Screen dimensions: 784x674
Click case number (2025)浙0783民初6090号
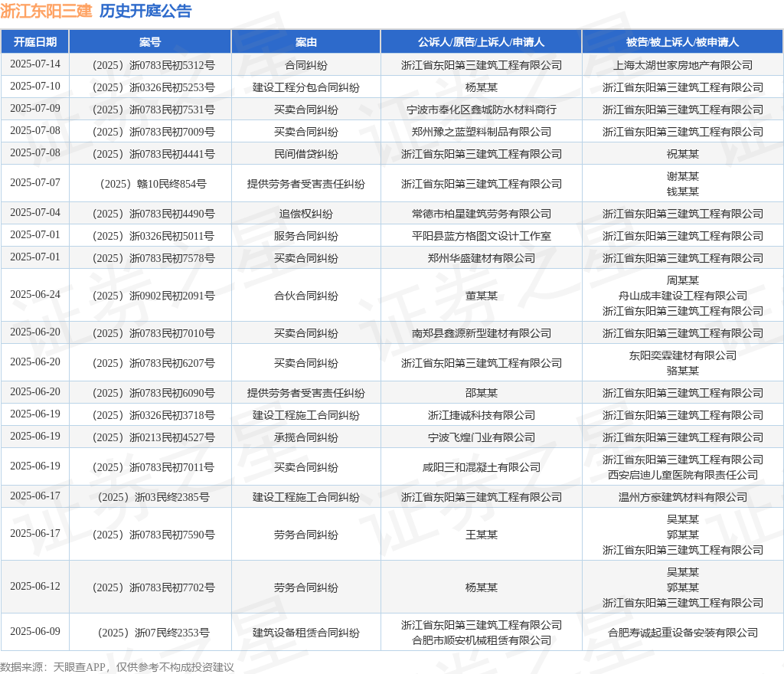tap(153, 394)
